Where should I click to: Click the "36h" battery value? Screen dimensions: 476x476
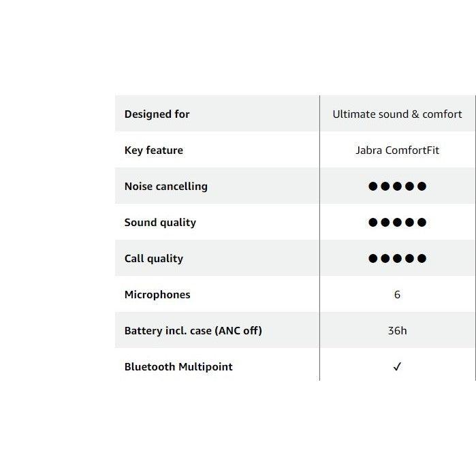[x=397, y=330]
